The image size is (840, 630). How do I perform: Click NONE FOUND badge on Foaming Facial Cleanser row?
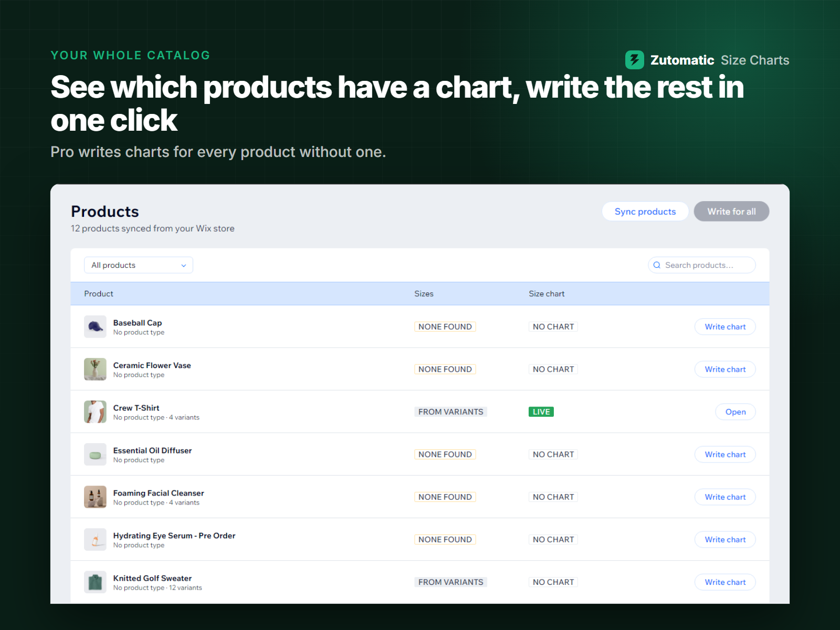pos(445,497)
